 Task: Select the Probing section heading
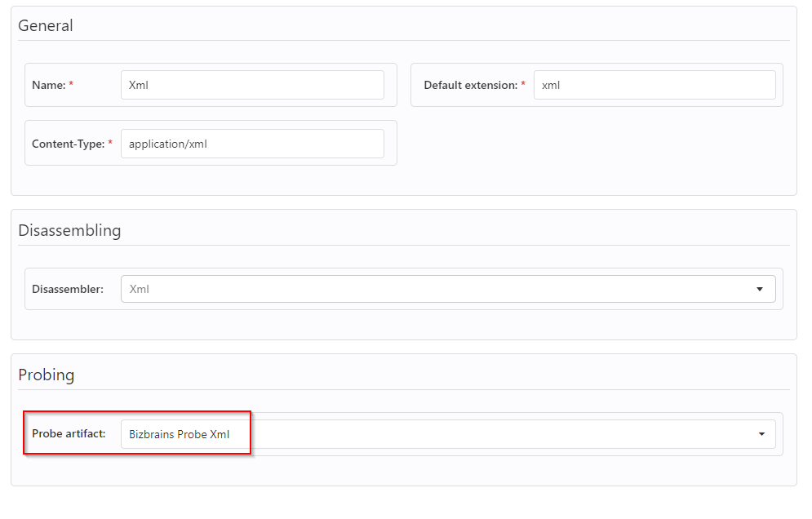point(47,375)
